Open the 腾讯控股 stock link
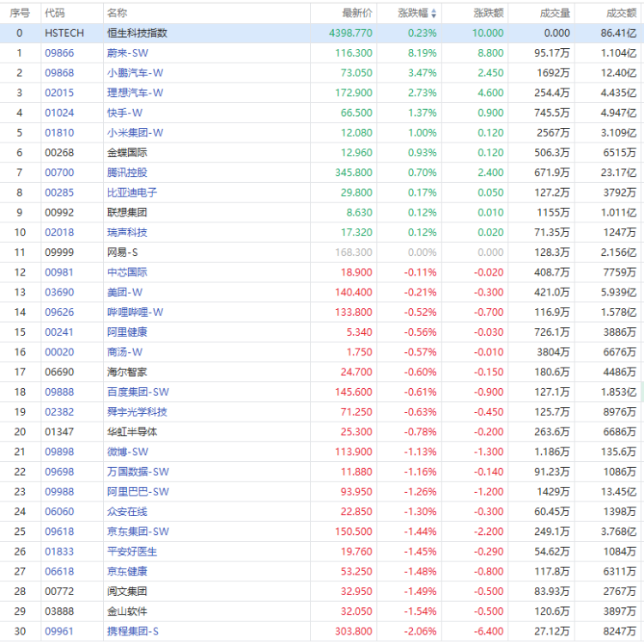The height and width of the screenshot is (644, 644). point(127,173)
